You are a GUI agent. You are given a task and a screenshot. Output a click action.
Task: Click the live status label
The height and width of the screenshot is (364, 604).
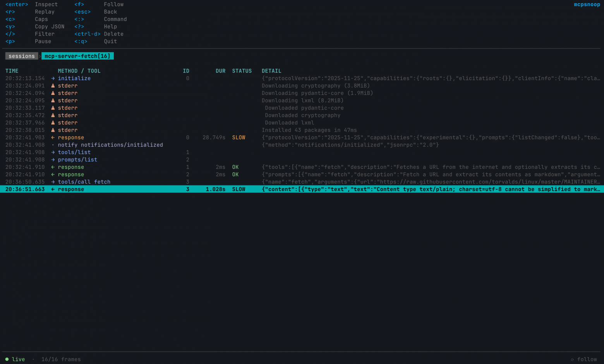coord(18,359)
